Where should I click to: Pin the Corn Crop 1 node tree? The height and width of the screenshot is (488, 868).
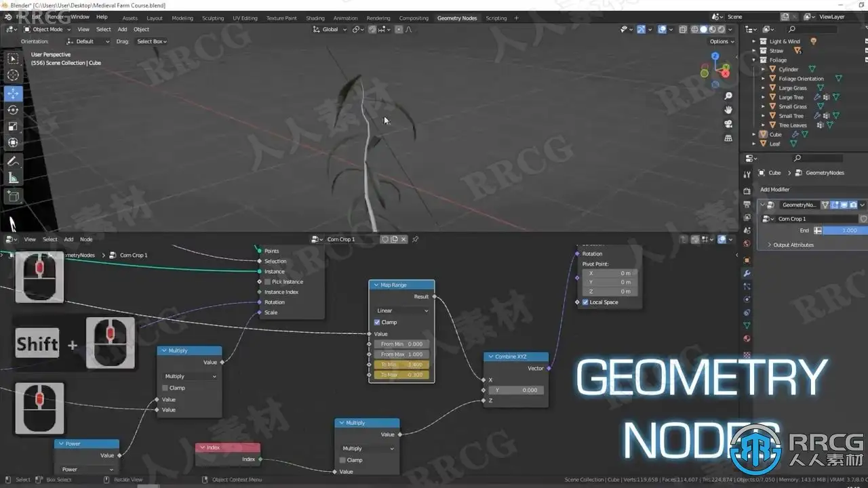pyautogui.click(x=415, y=239)
